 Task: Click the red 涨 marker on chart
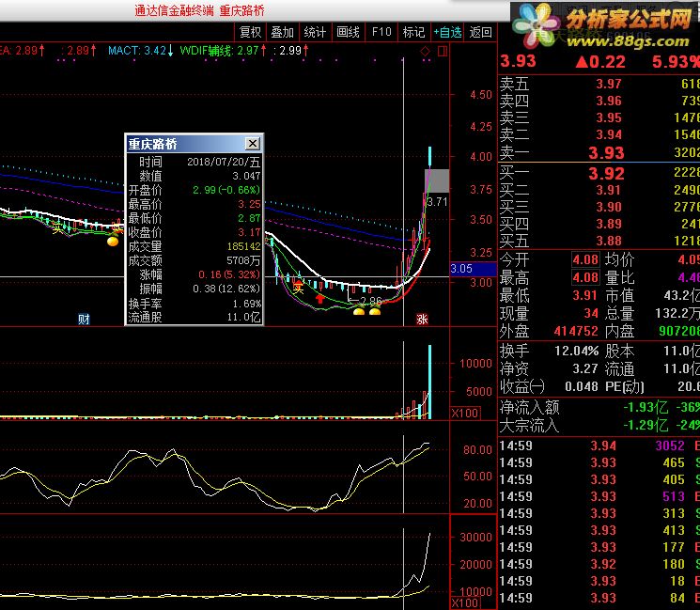click(x=422, y=319)
